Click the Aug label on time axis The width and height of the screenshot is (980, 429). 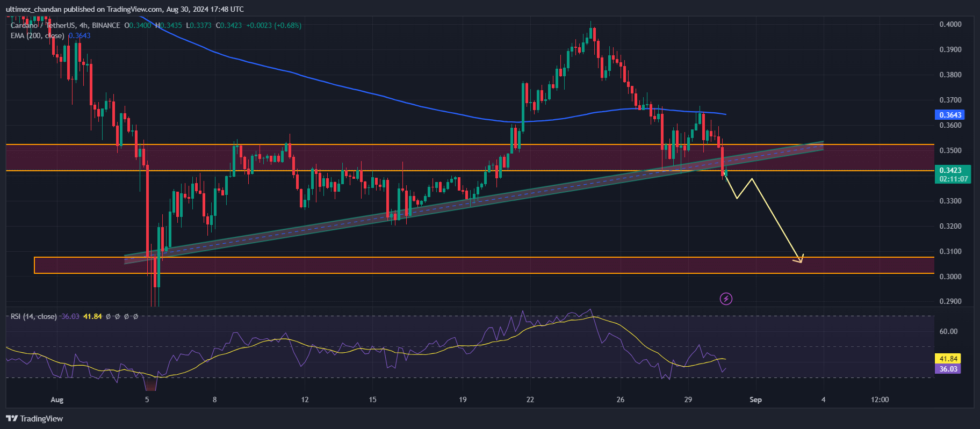point(56,399)
